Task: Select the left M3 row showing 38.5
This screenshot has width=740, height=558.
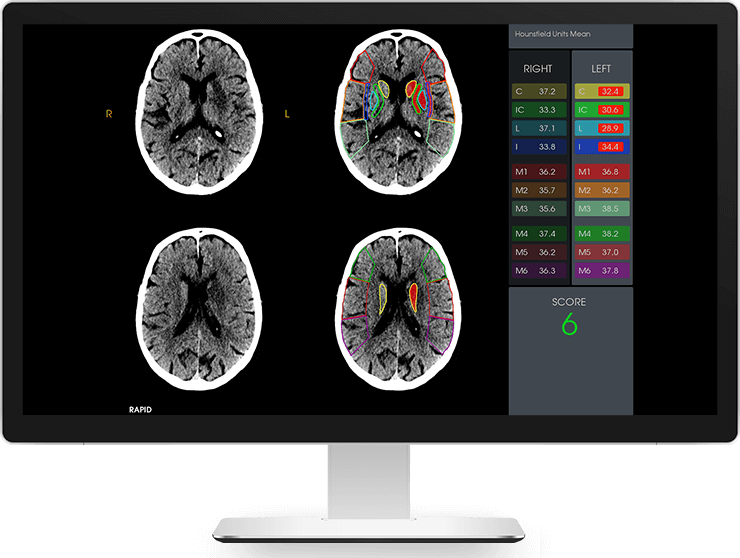Action: point(601,209)
